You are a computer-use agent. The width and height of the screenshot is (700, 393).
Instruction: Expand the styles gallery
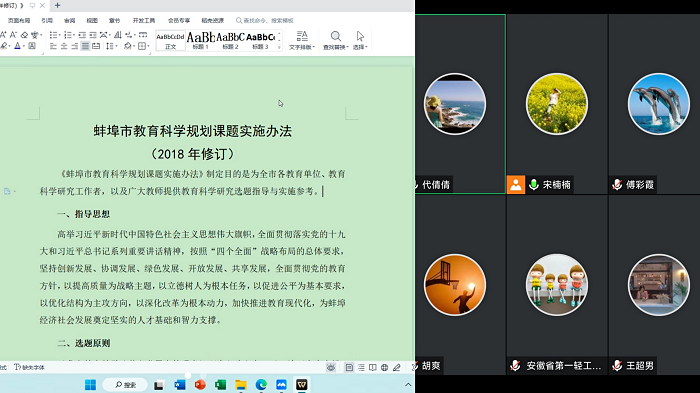click(279, 47)
